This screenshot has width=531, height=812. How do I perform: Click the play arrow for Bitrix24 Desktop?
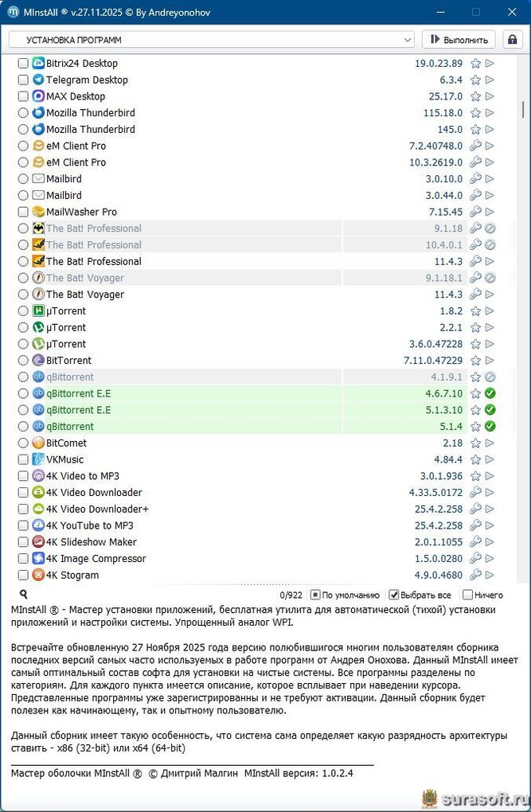[490, 64]
